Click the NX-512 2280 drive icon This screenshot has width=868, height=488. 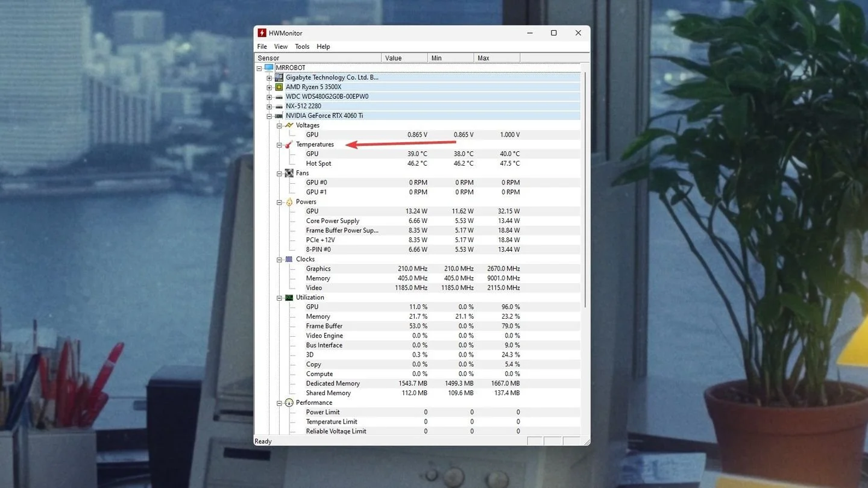pos(279,106)
